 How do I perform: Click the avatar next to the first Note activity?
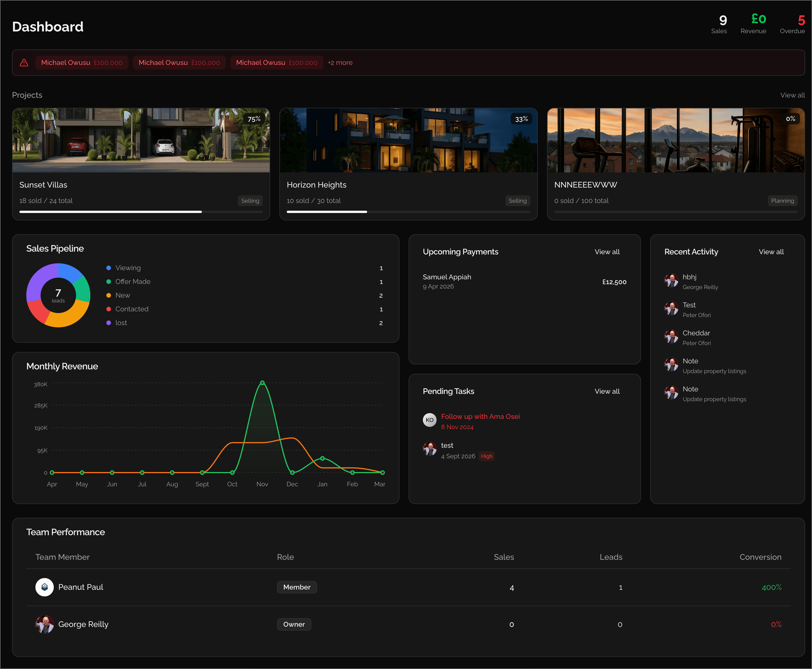click(671, 365)
